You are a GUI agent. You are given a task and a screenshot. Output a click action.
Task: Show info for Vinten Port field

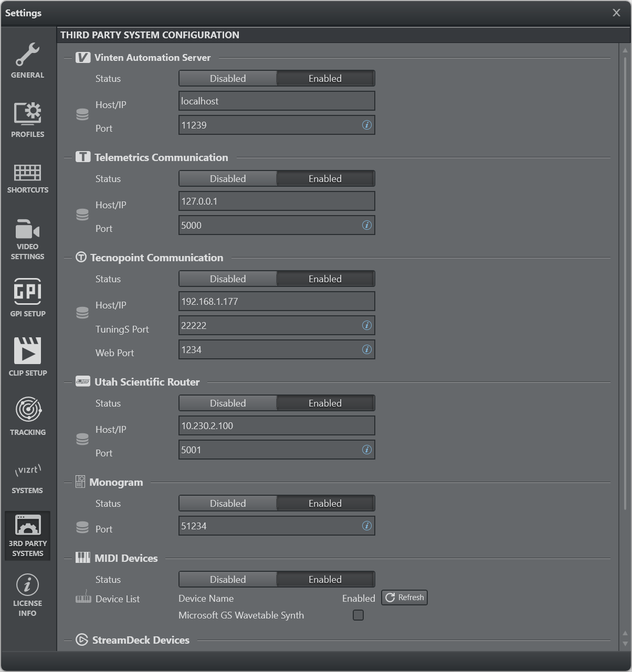pyautogui.click(x=367, y=125)
